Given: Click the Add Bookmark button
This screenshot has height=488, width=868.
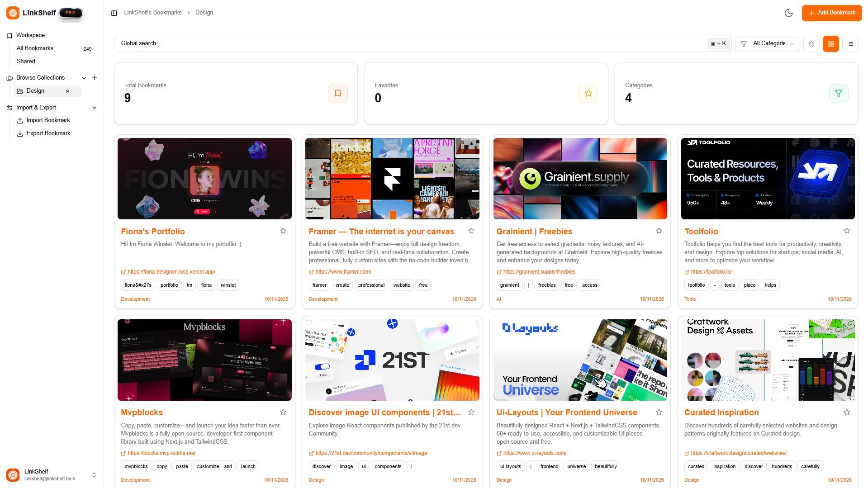Looking at the screenshot, I should point(832,13).
